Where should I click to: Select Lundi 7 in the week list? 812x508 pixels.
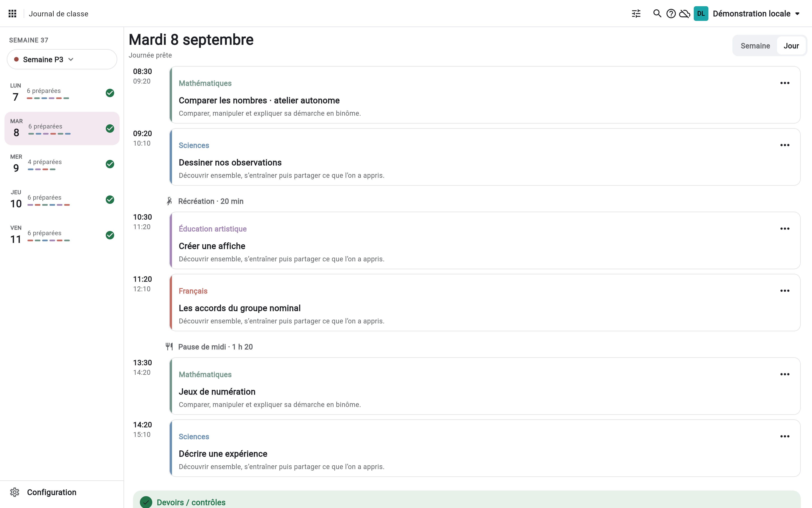[x=62, y=93]
